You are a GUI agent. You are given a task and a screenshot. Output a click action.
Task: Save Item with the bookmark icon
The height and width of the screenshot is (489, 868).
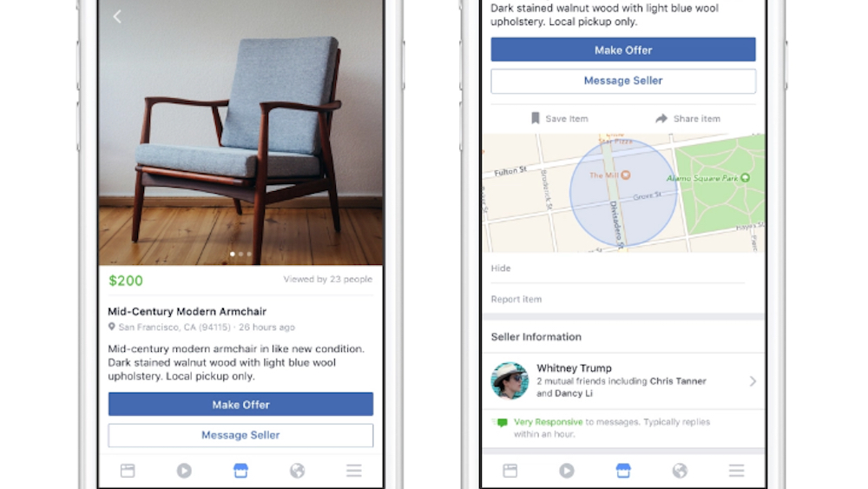[x=559, y=118]
